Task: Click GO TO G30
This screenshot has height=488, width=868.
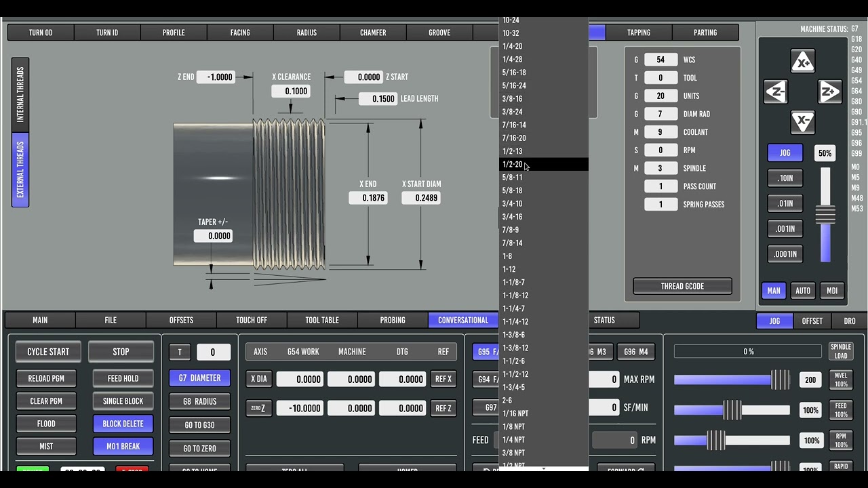Action: pyautogui.click(x=199, y=425)
